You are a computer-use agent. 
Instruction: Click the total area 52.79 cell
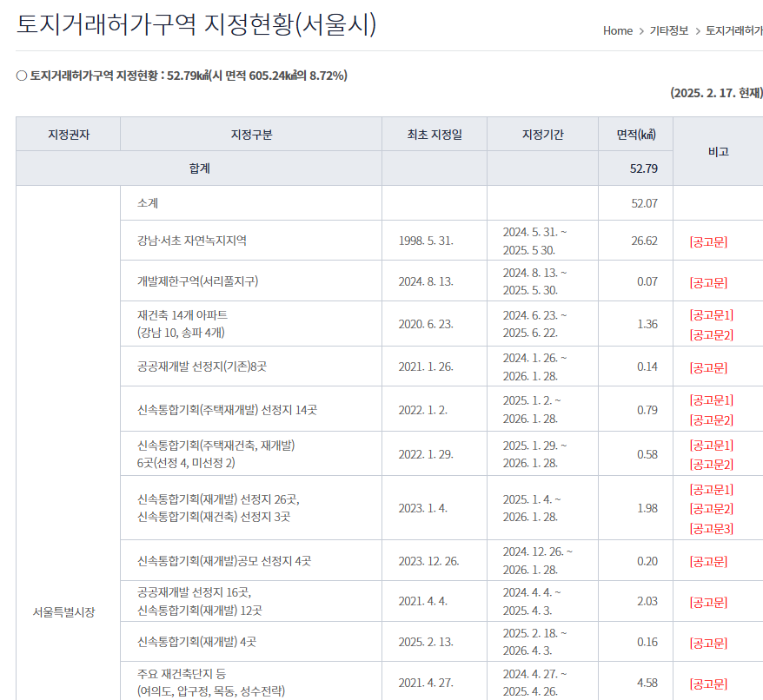(x=636, y=168)
